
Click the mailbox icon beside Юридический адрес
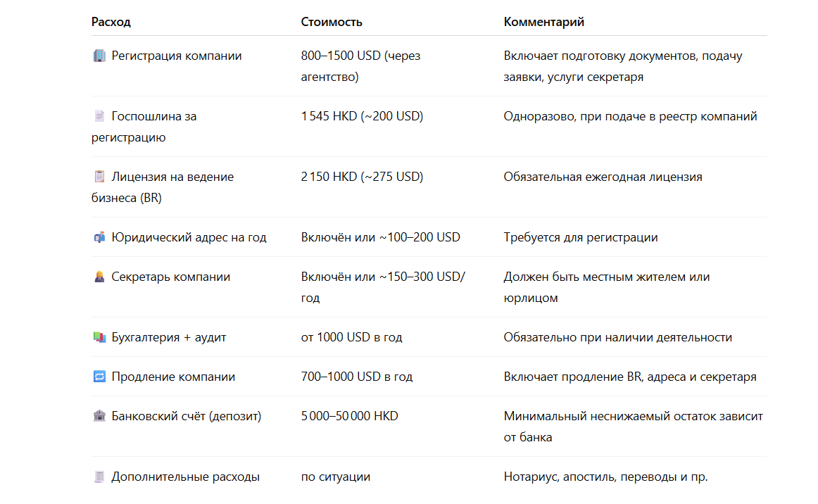(99, 237)
